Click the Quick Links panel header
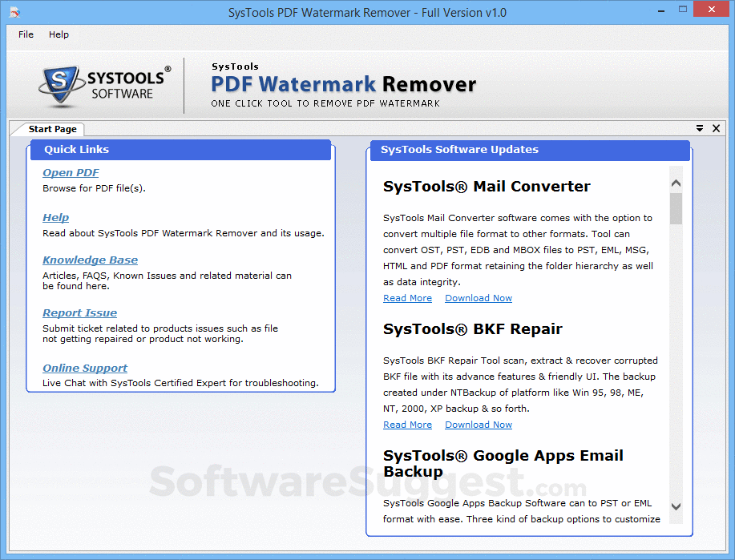Viewport: 735px width, 560px height. click(x=180, y=150)
